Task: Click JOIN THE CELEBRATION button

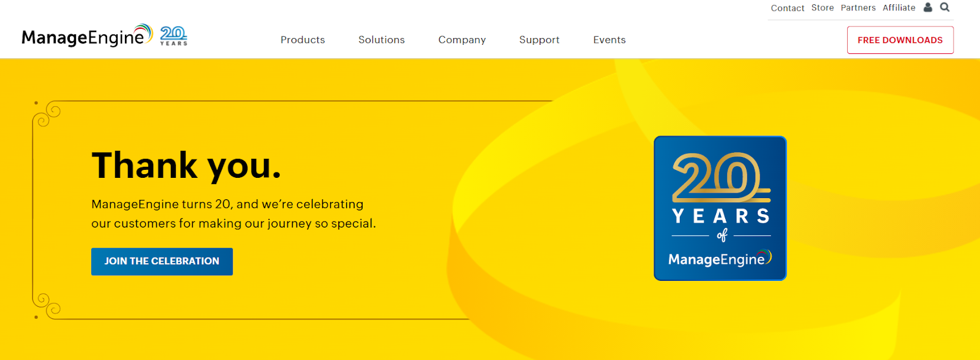Action: 162,261
